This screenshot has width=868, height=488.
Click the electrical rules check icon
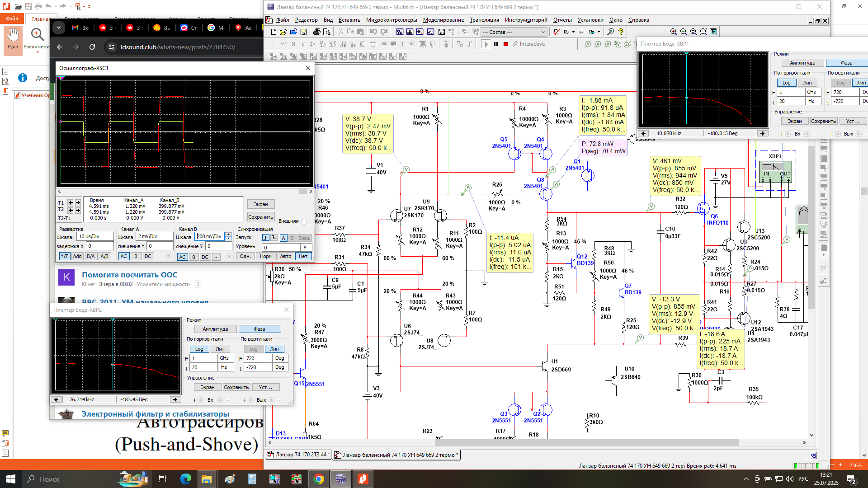click(557, 32)
